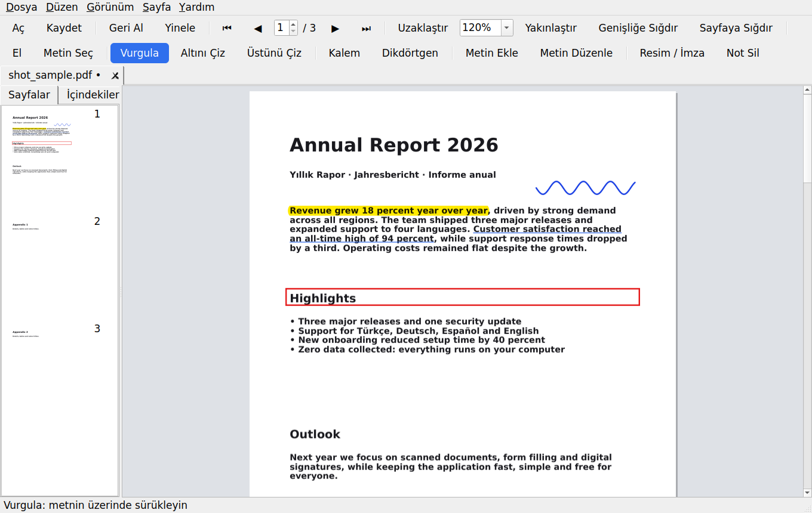Click the page number input field

(282, 28)
